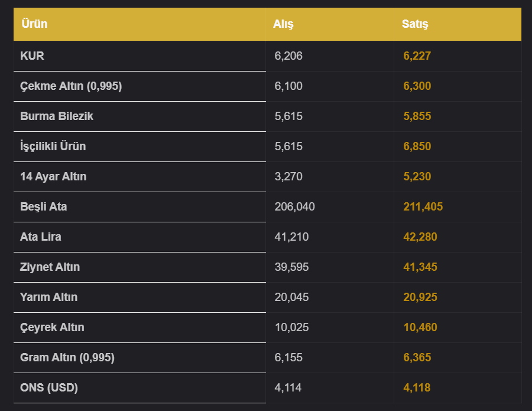Image resolution: width=532 pixels, height=411 pixels.
Task: Click the Alış column header
Action: (x=283, y=24)
